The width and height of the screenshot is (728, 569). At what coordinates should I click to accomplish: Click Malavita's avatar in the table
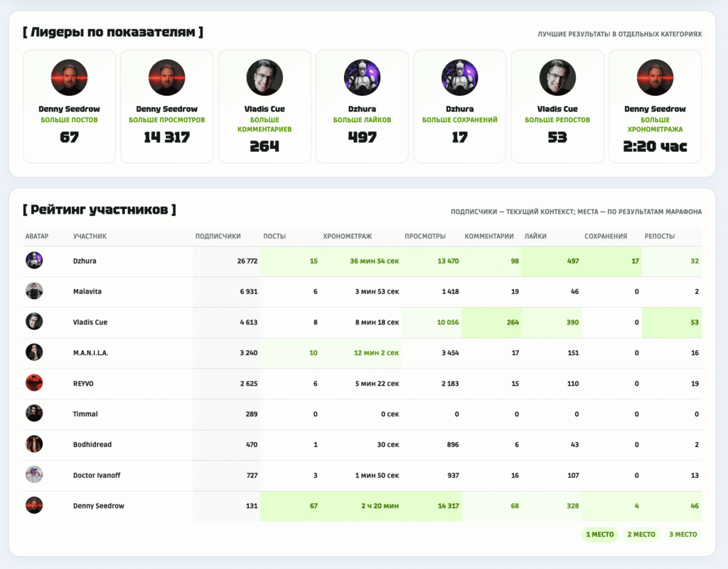34,291
